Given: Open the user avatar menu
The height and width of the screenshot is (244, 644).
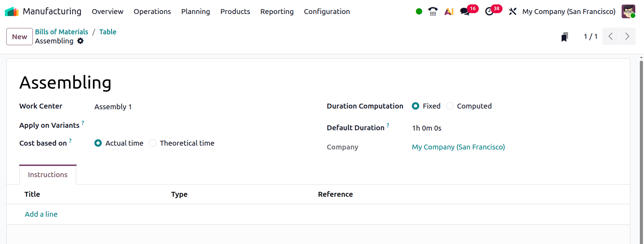Looking at the screenshot, I should (628, 12).
